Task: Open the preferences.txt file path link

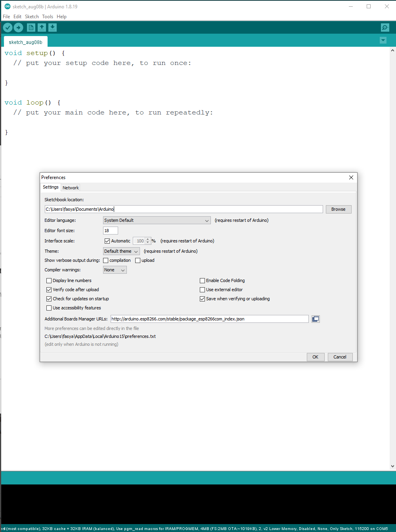Action: click(100, 336)
